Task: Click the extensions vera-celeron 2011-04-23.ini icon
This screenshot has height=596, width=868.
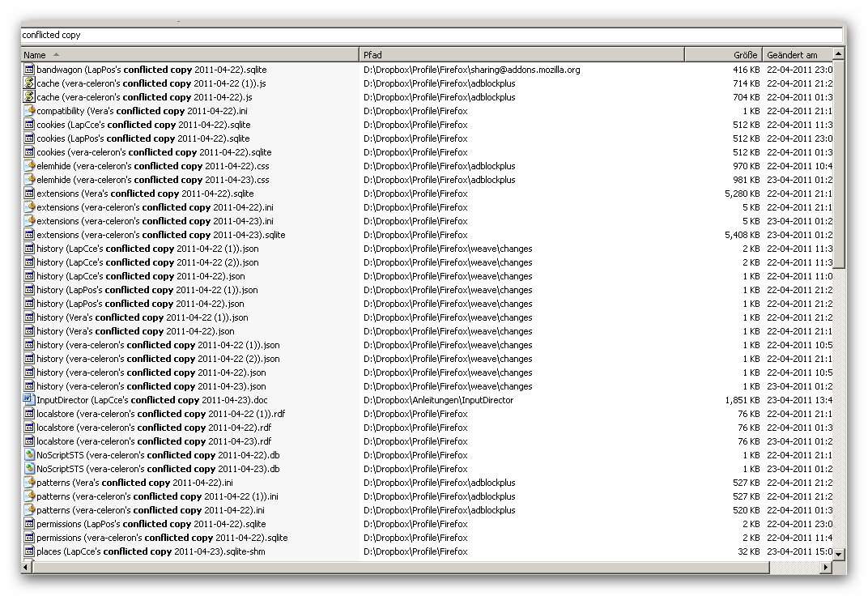Action: point(29,221)
